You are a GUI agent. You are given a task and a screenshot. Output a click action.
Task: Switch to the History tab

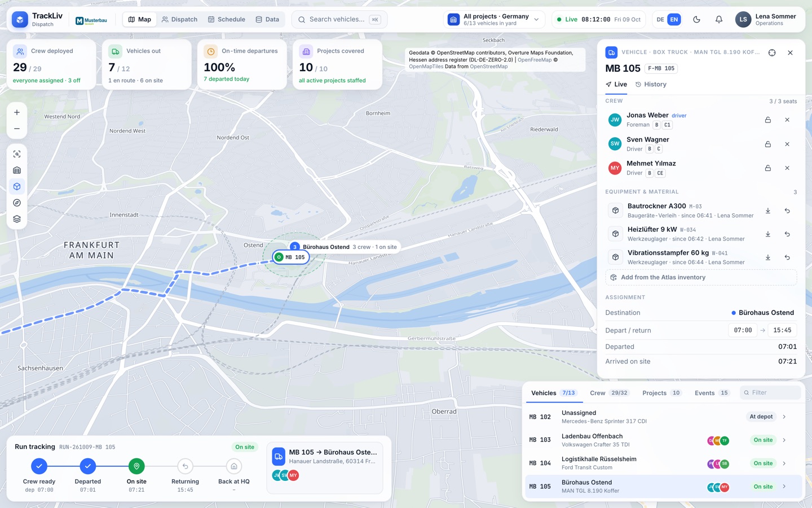tap(651, 84)
